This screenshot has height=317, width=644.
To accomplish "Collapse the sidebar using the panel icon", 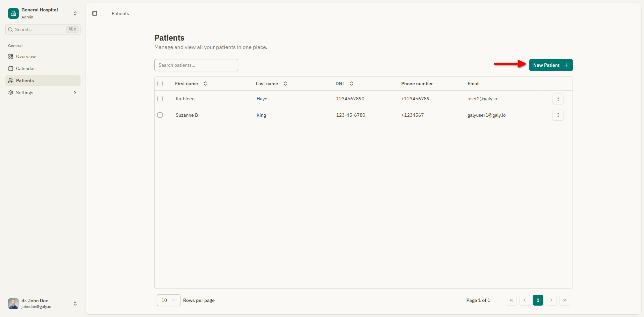I will [94, 13].
